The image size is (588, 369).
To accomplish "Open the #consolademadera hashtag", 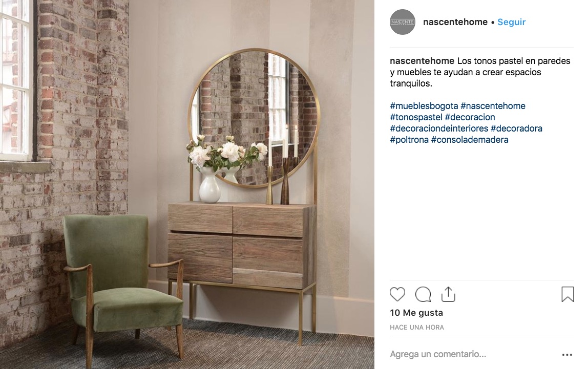I will (470, 140).
